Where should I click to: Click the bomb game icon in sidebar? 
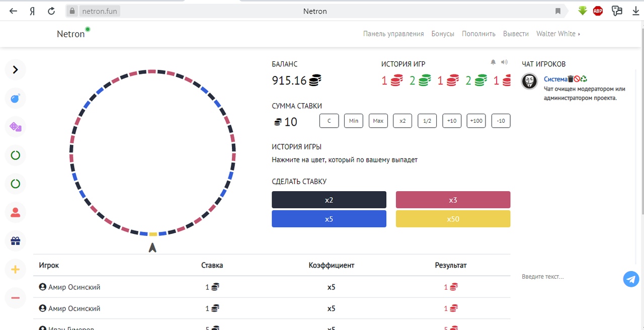tap(15, 99)
